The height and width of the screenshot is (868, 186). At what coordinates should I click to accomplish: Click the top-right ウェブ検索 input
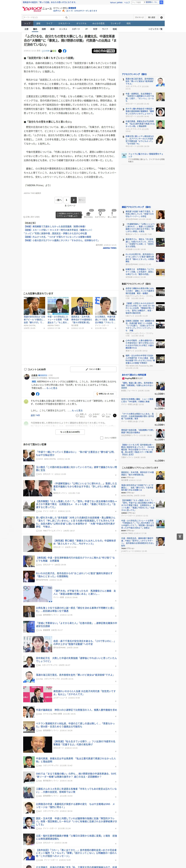[x=137, y=2]
